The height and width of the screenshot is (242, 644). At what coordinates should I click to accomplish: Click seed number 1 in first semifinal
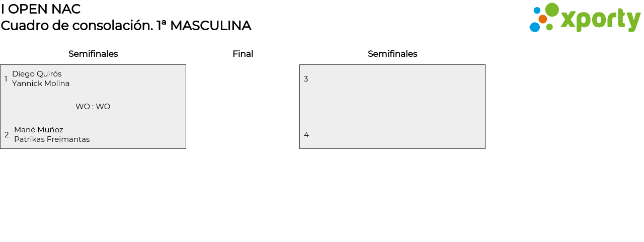click(6, 79)
